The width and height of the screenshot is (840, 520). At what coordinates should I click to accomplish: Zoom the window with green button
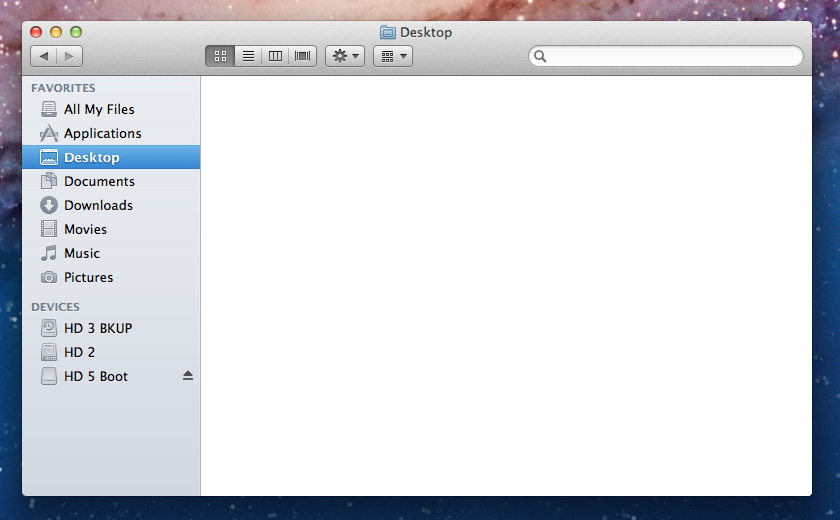coord(76,32)
